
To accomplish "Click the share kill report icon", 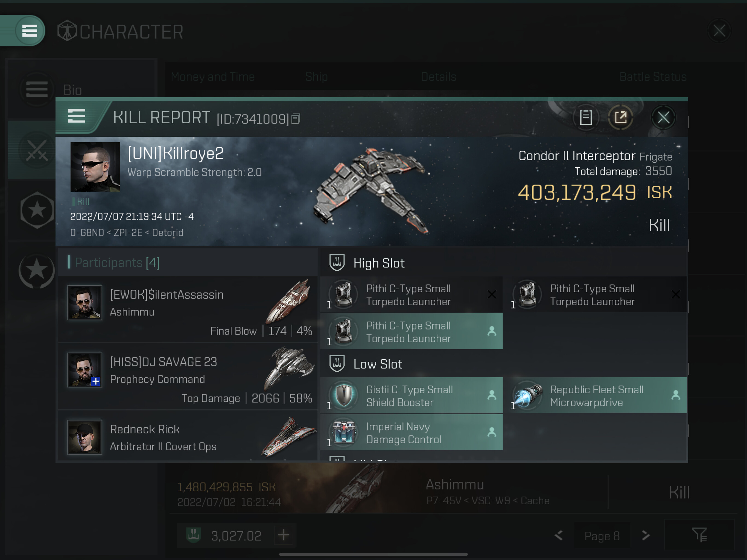I will coord(620,118).
